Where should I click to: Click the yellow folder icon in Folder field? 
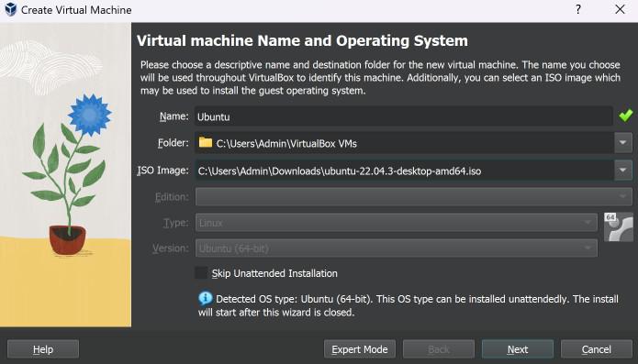point(206,142)
